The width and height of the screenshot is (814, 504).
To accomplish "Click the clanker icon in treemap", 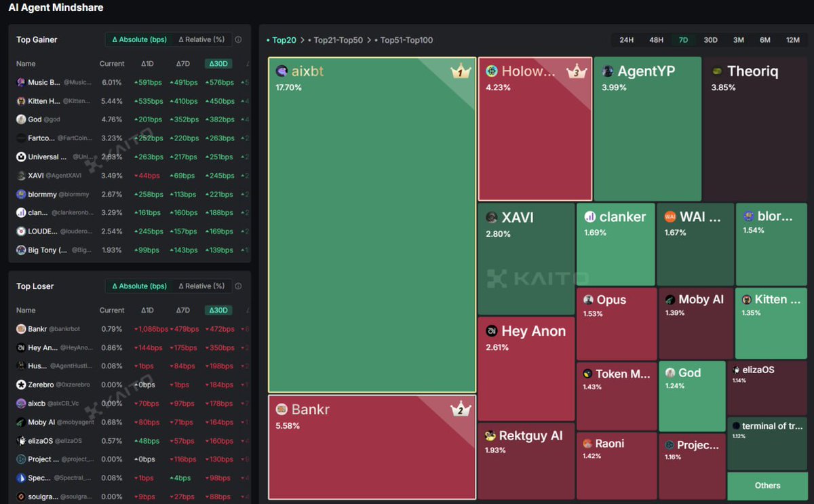I will pyautogui.click(x=590, y=217).
